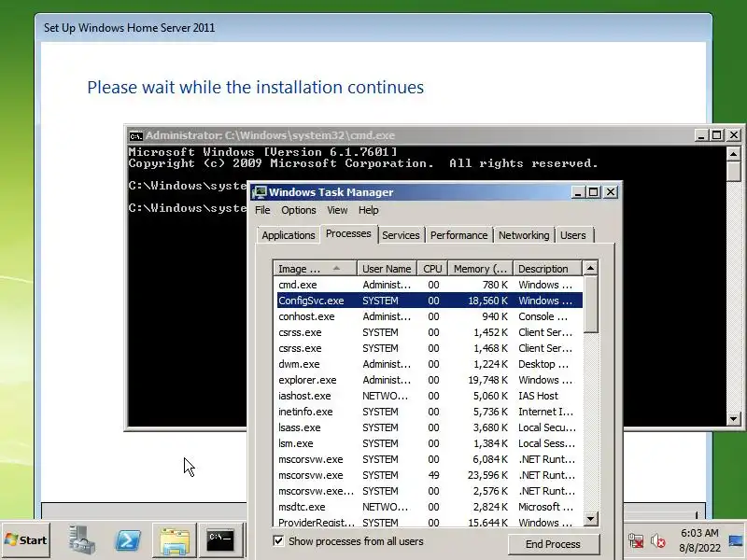Close the Administrator cmd.exe window
The height and width of the screenshot is (560, 747).
734,135
